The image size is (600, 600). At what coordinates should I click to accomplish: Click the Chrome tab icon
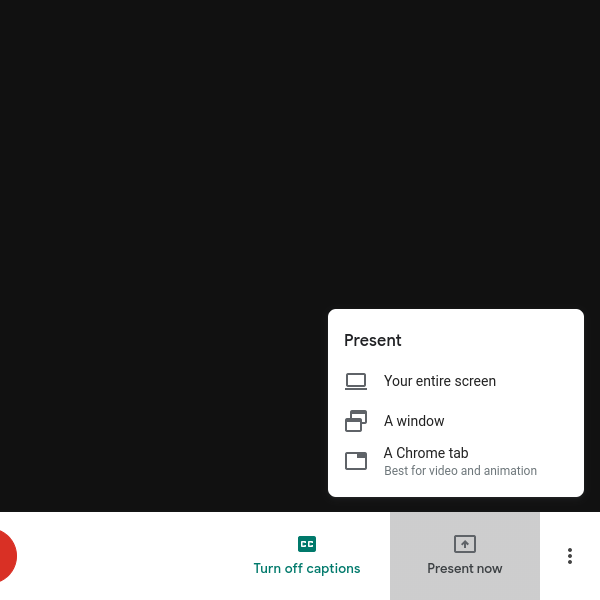[355, 461]
